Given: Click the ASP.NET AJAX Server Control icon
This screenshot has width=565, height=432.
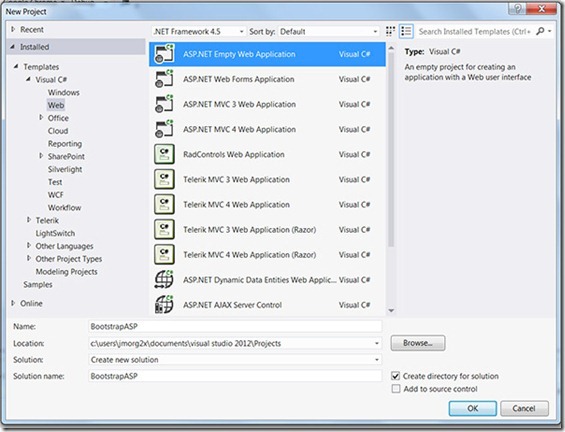Looking at the screenshot, I should pyautogui.click(x=164, y=304).
